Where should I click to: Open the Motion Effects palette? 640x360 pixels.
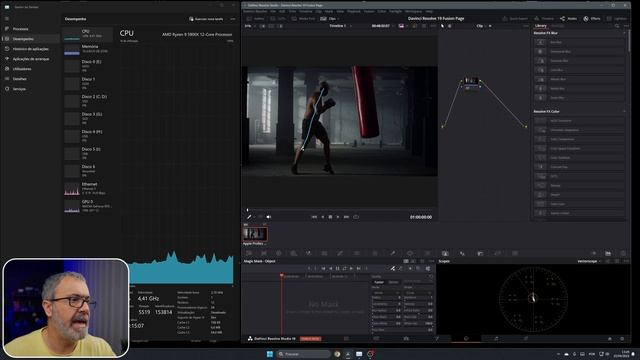click(x=324, y=253)
